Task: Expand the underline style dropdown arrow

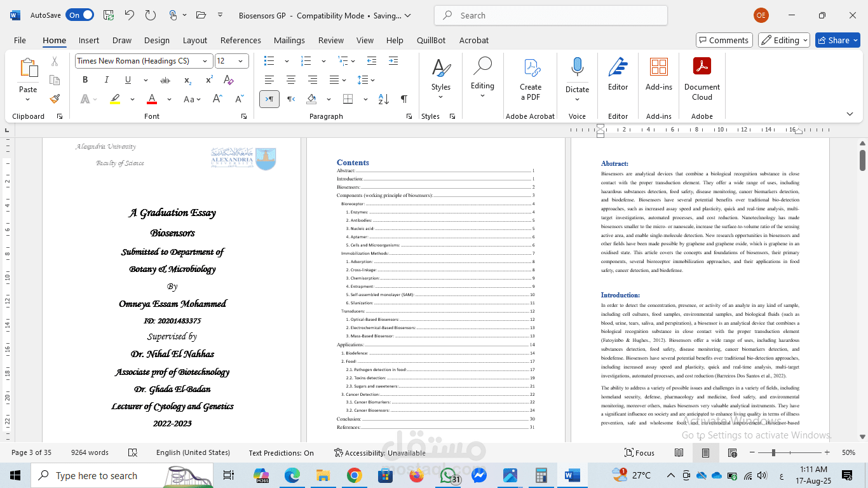Action: pos(146,80)
